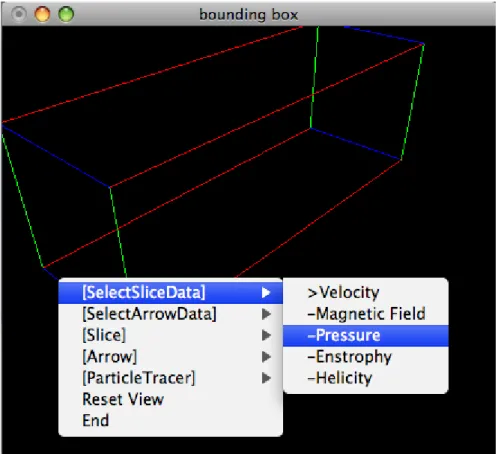This screenshot has width=501, height=454.
Task: Click the submenu arrow next to [Slice]
Action: [266, 335]
